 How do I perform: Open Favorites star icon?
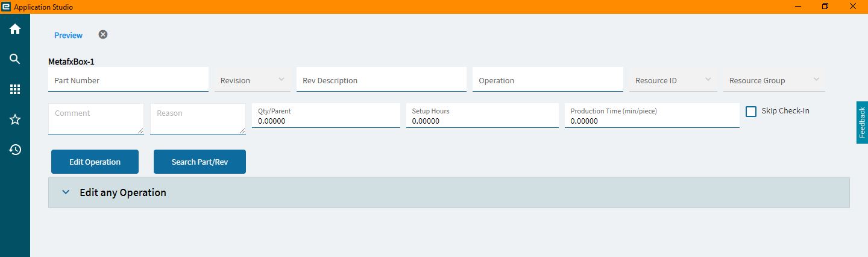click(15, 119)
